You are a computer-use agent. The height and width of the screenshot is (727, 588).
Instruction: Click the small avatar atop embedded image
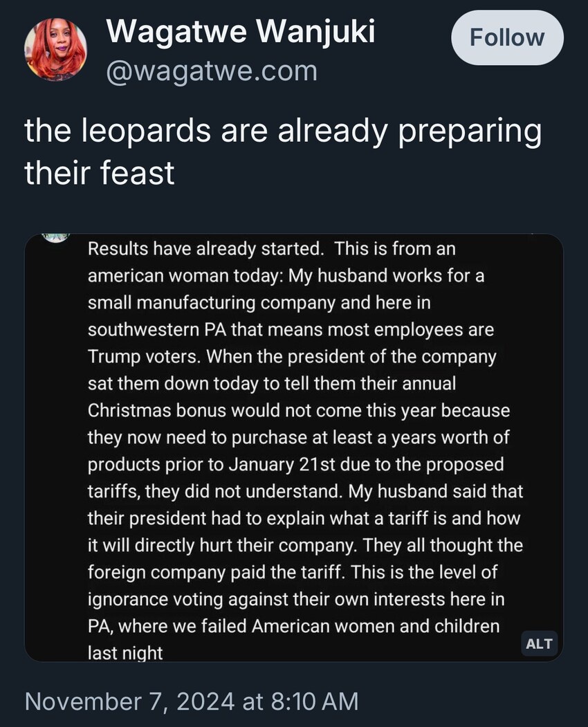click(56, 237)
